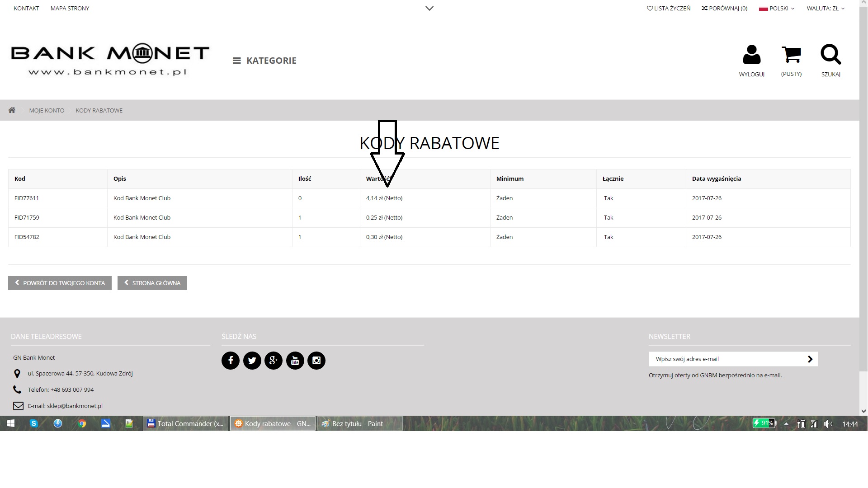This screenshot has width=868, height=488.
Task: Open the Twitter social icon
Action: tap(252, 361)
